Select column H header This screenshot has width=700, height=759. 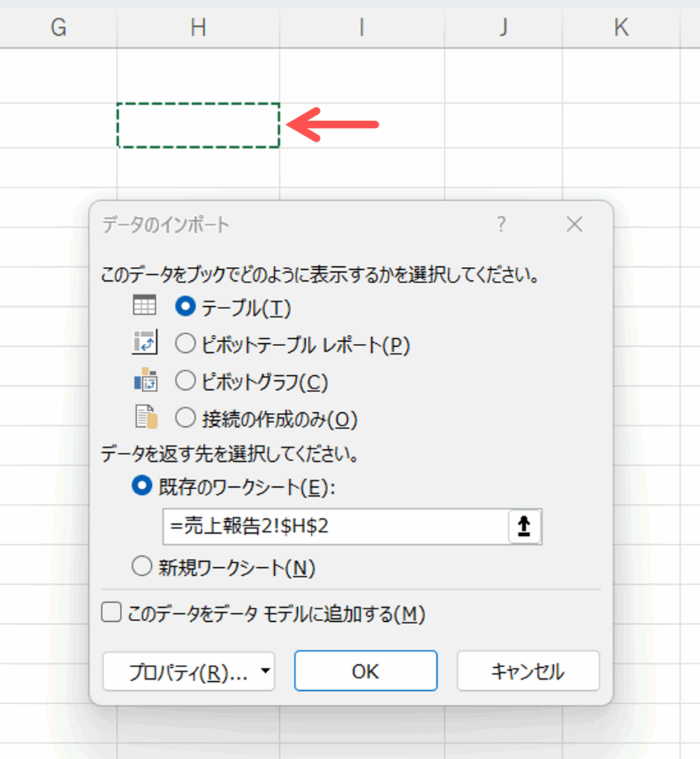pyautogui.click(x=198, y=27)
